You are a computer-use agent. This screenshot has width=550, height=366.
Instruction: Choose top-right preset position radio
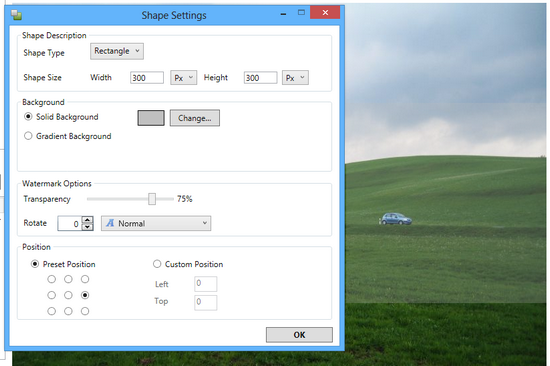point(85,279)
